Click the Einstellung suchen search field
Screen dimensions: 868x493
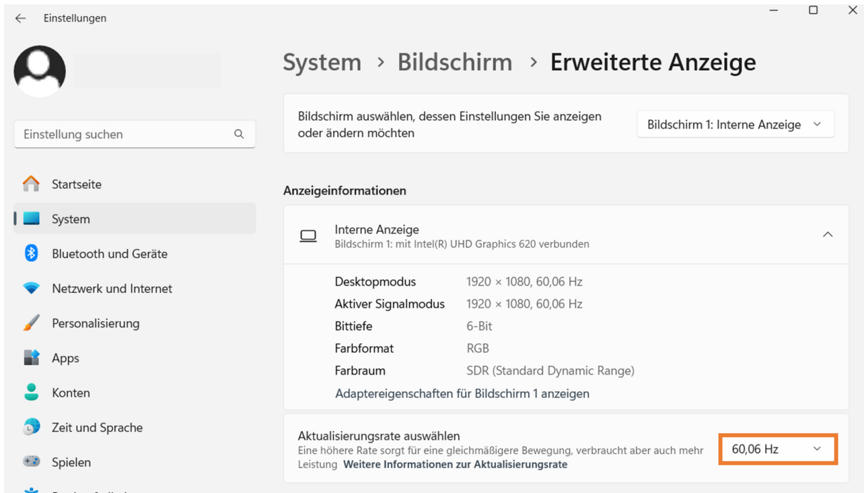click(135, 134)
